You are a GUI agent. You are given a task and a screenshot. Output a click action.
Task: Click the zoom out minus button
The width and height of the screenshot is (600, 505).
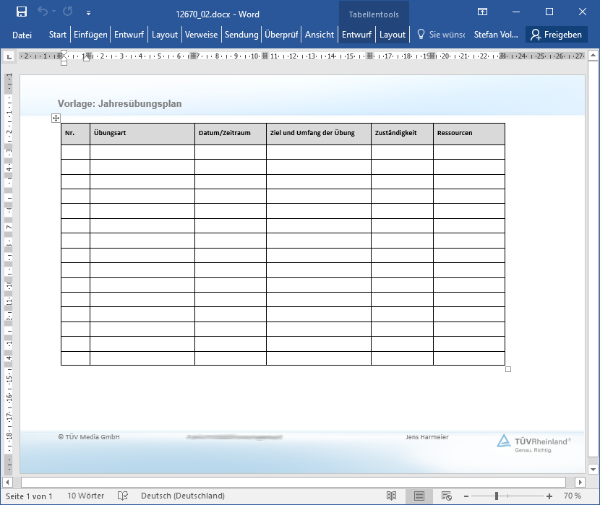click(x=469, y=496)
